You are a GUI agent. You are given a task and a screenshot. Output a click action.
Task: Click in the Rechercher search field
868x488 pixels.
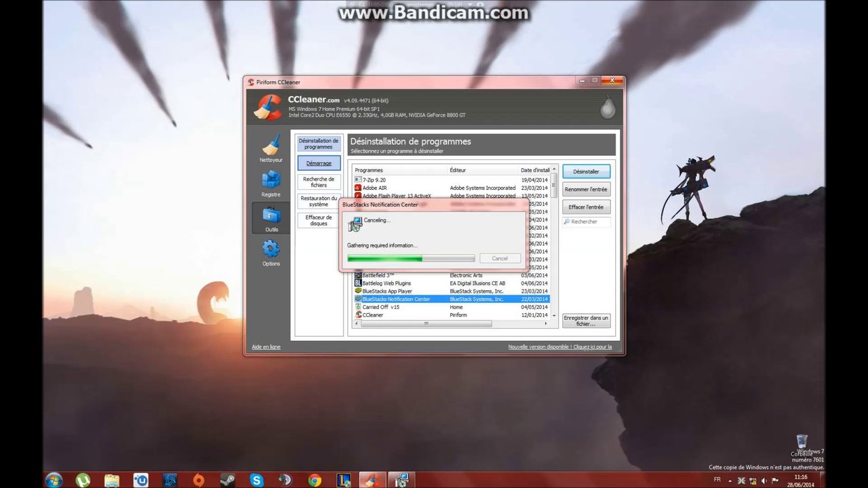click(586, 222)
